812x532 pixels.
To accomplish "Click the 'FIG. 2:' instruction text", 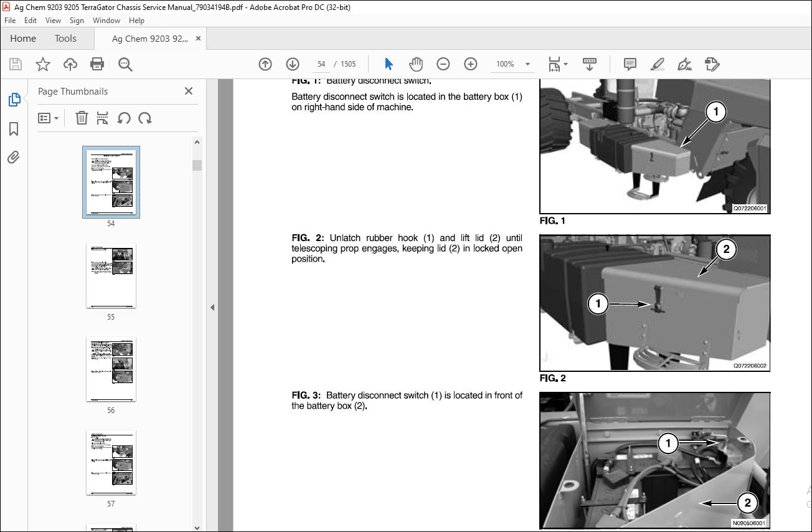I will tap(407, 249).
